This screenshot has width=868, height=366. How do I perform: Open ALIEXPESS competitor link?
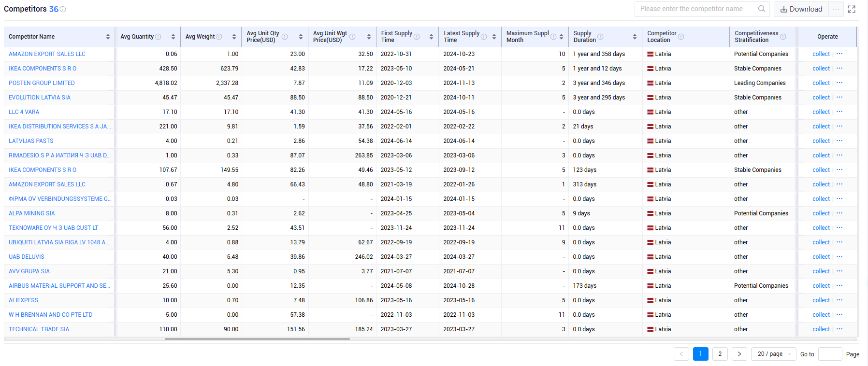point(23,300)
